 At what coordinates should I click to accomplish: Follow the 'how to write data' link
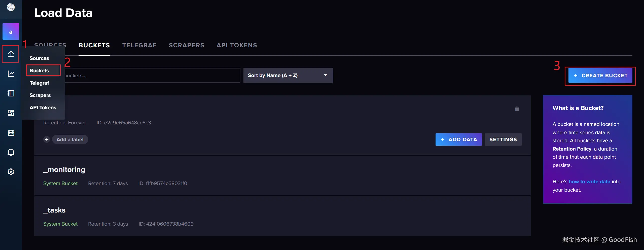coord(589,182)
